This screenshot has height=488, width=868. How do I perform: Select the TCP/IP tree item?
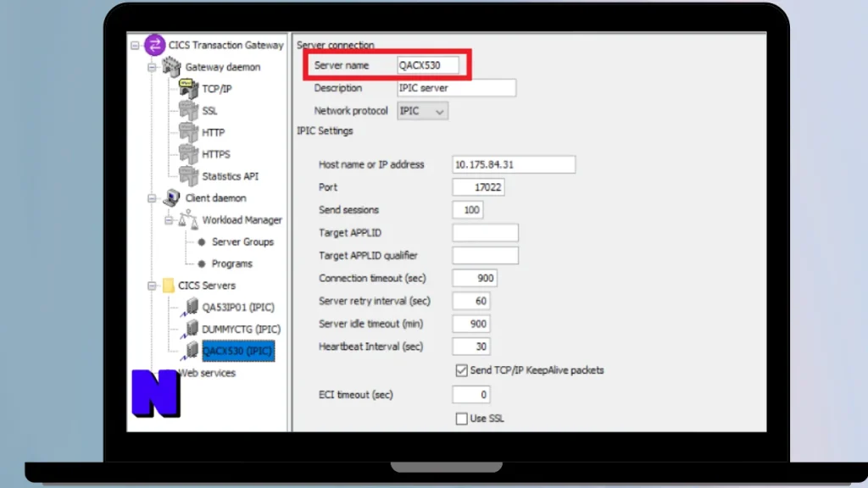coord(216,88)
